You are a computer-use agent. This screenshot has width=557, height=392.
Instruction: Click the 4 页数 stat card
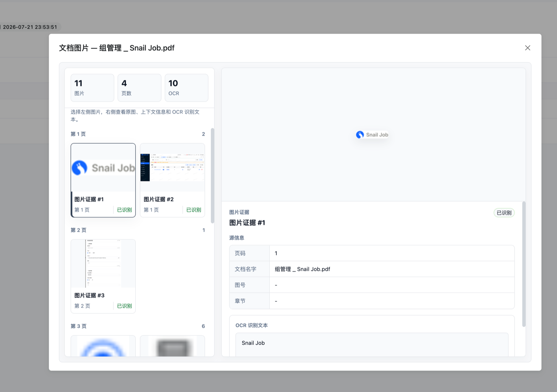[139, 88]
